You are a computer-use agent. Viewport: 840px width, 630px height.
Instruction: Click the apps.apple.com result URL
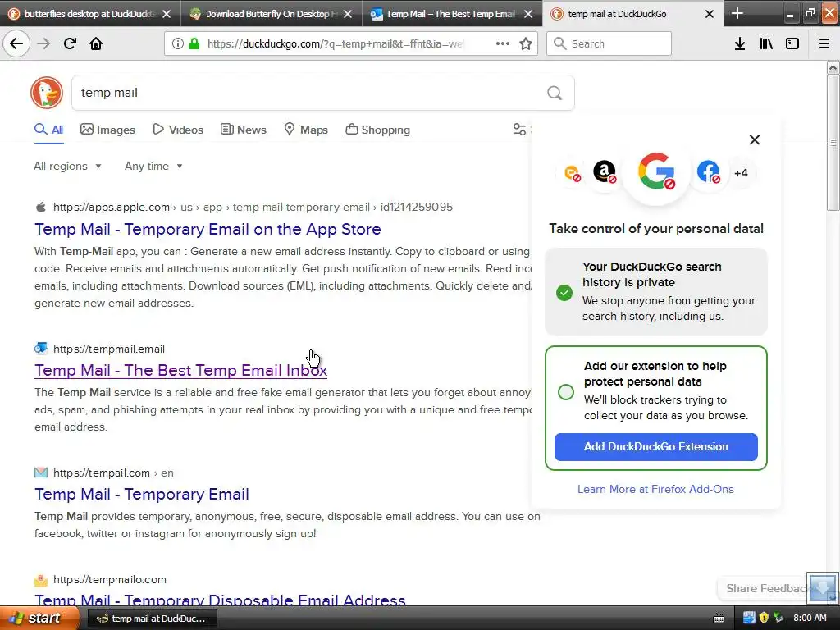tap(253, 207)
